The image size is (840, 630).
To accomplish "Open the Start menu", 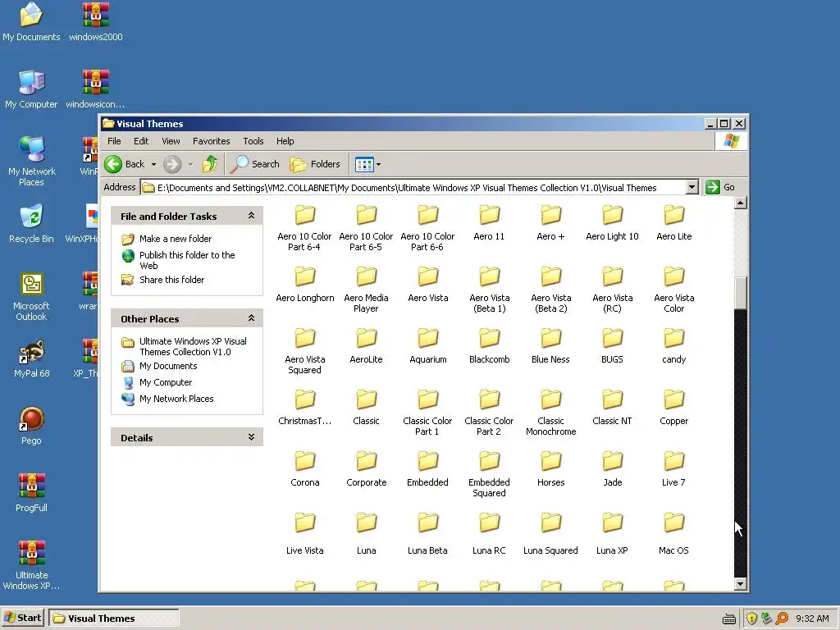I will (22, 618).
